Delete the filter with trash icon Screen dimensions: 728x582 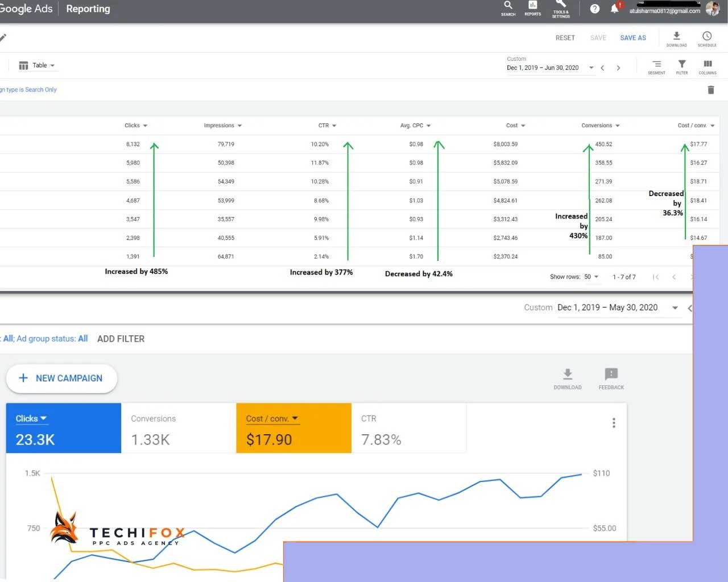(710, 90)
